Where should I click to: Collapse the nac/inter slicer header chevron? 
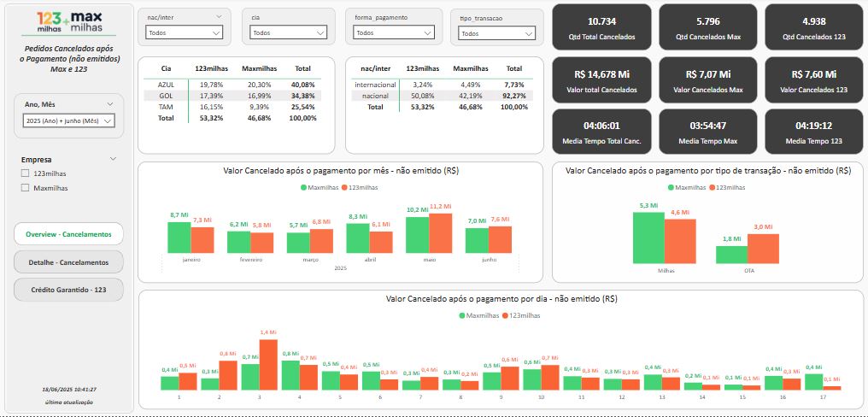pyautogui.click(x=218, y=17)
